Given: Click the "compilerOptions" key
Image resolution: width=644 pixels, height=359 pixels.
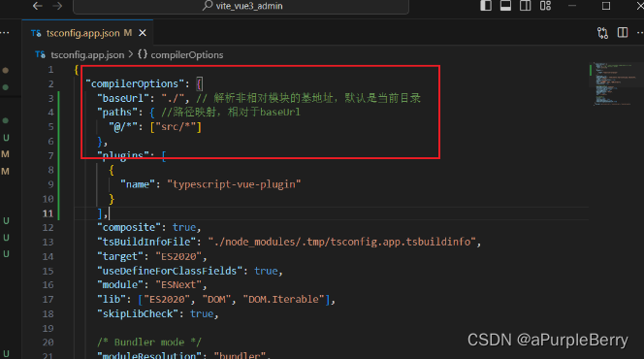Looking at the screenshot, I should [135, 83].
